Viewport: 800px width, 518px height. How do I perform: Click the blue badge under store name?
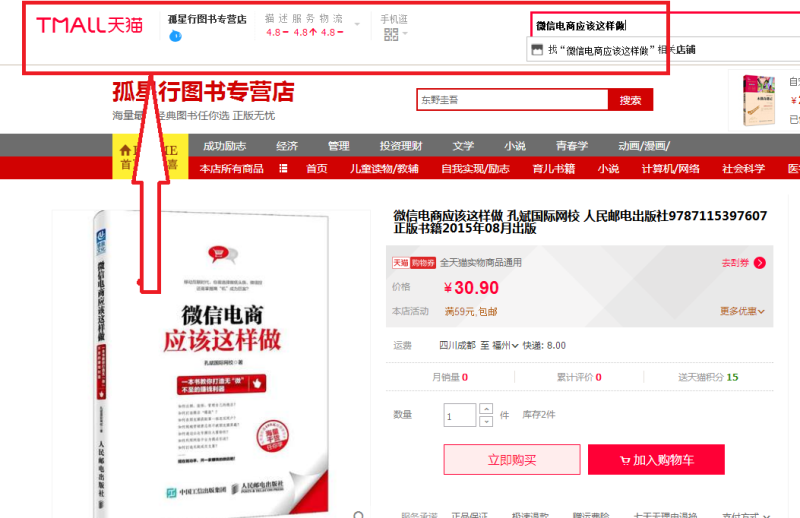175,36
